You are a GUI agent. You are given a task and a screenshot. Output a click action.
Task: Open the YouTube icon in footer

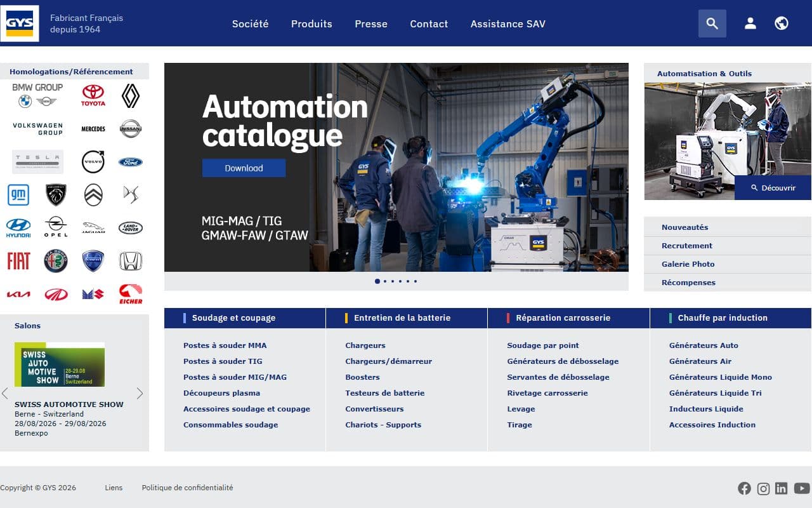[802, 488]
